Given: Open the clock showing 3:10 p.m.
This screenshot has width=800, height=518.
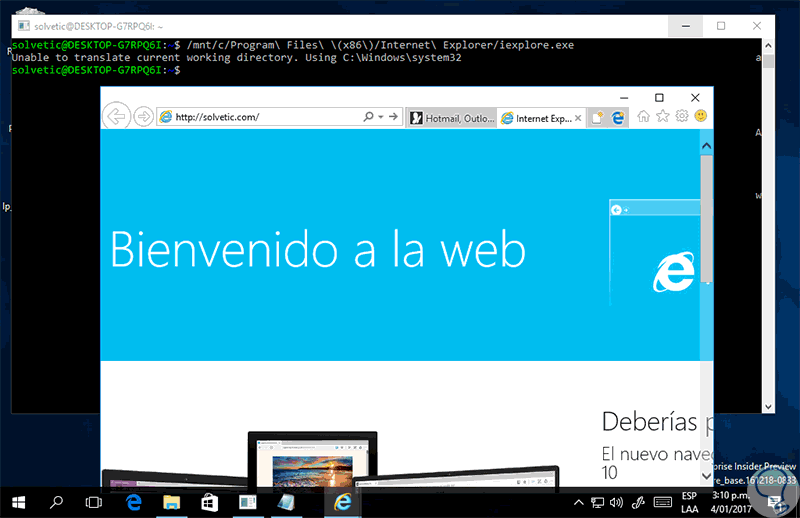Looking at the screenshot, I should (731, 502).
